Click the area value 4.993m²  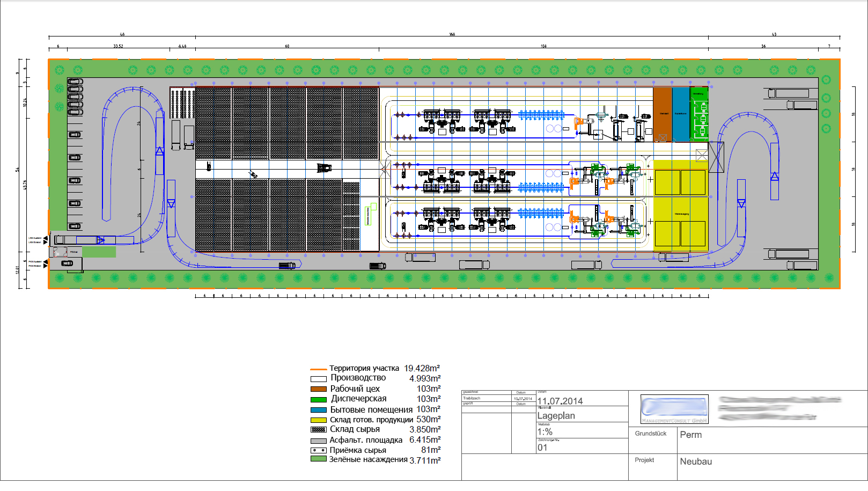[425, 378]
